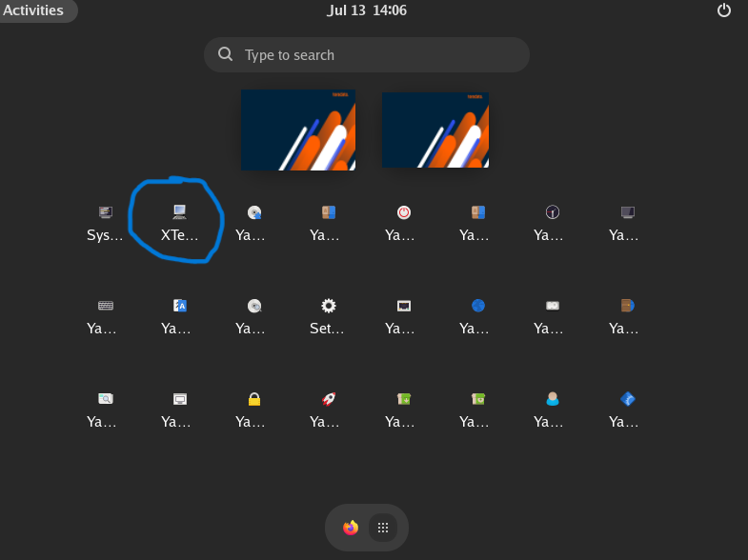Click the Activities button
The height and width of the screenshot is (560, 748).
(33, 10)
